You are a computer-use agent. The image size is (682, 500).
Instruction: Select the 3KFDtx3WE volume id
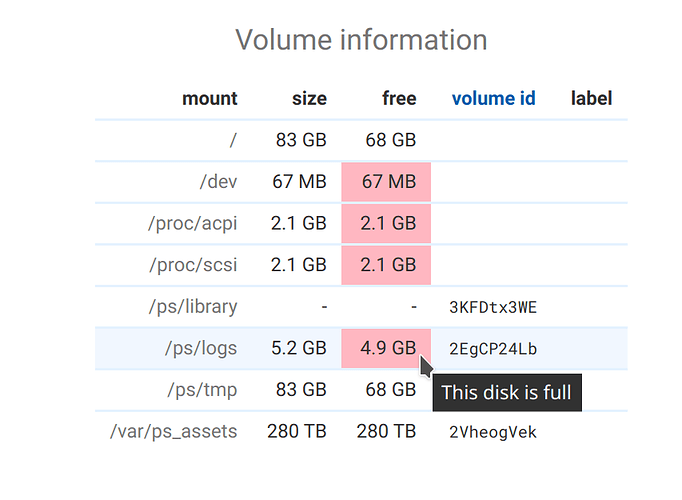[493, 307]
